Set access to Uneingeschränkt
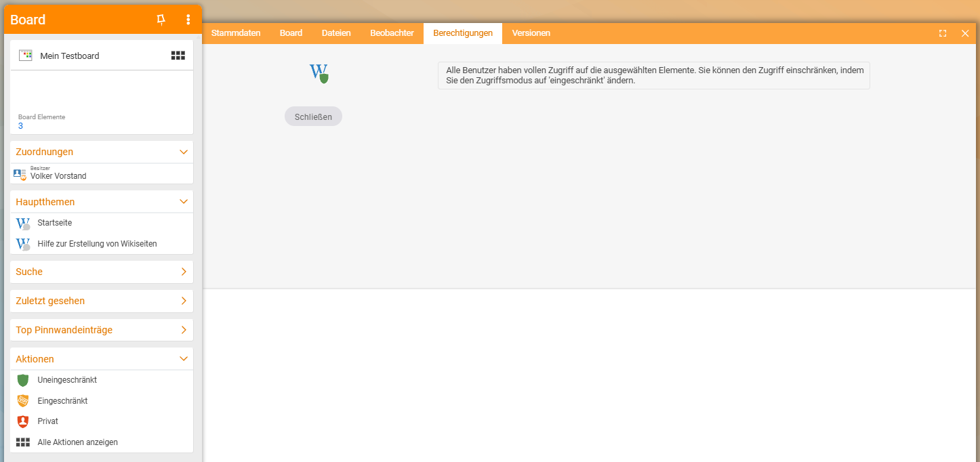980x462 pixels. point(67,380)
